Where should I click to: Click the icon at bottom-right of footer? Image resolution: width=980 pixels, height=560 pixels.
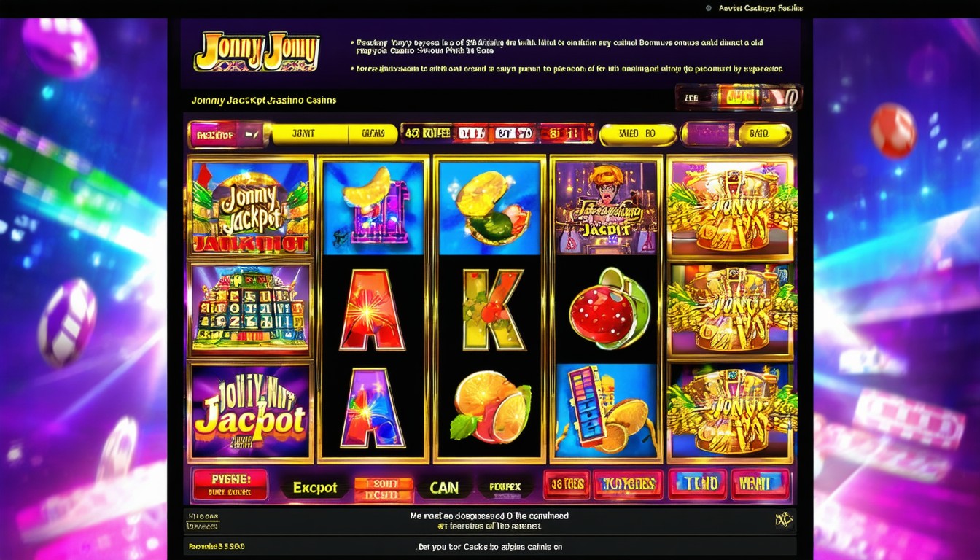pyautogui.click(x=783, y=520)
